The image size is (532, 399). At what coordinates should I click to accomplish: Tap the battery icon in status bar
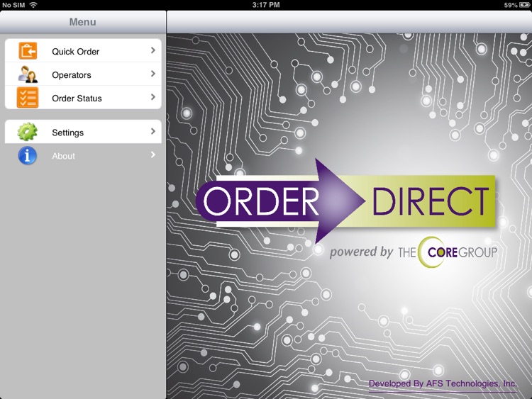click(524, 5)
